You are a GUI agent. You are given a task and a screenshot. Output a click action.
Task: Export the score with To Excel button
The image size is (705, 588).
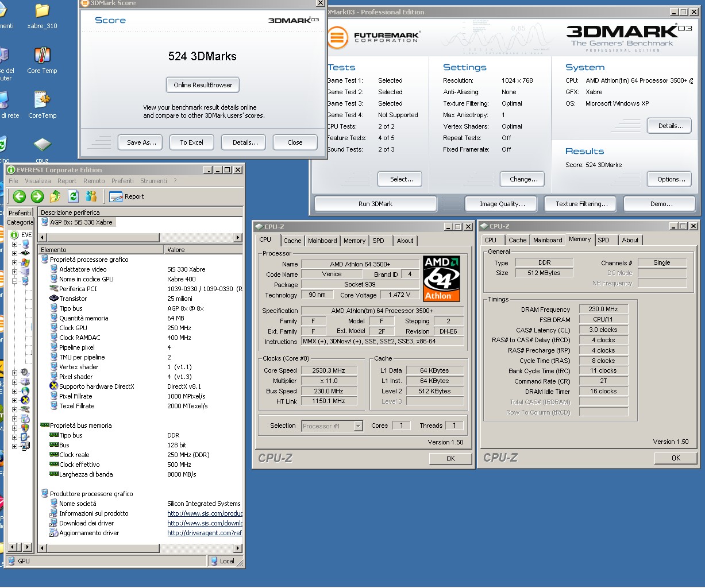click(x=191, y=142)
